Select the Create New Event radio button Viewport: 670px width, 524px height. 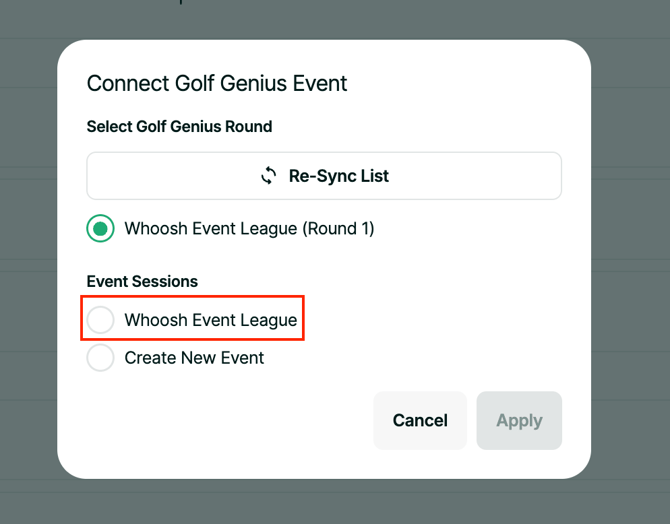(x=100, y=357)
